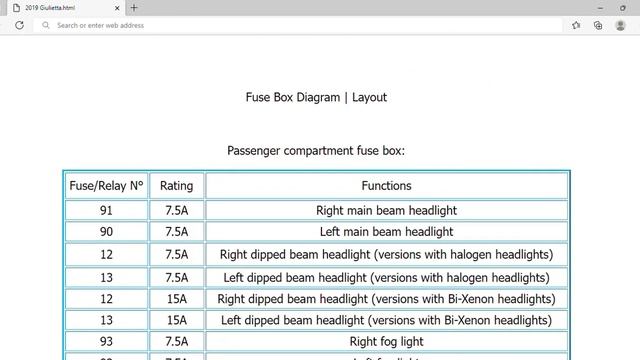Select the Passenger compartment fuse box heading
The height and width of the screenshot is (360, 640).
coord(316,151)
